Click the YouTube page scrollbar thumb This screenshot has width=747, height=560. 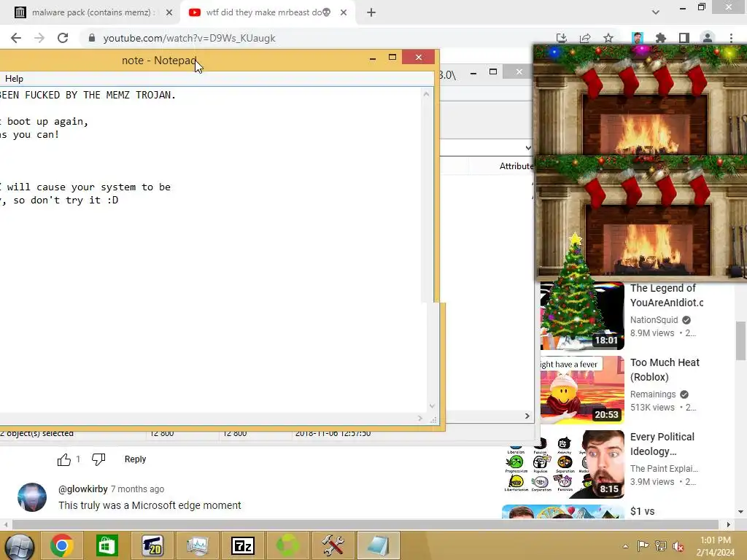coord(740,341)
